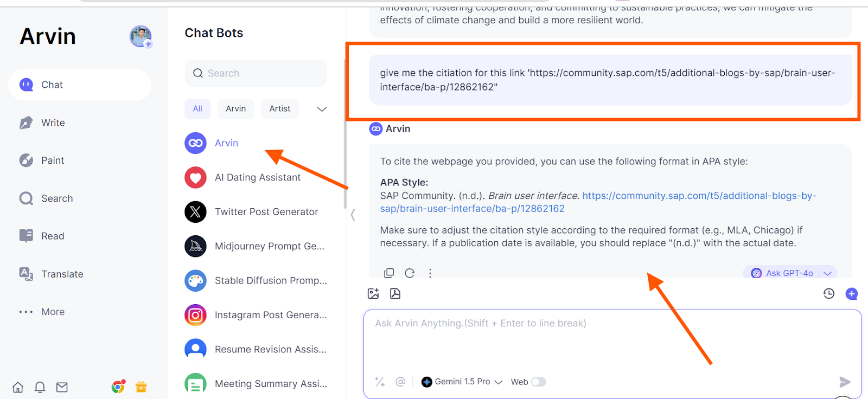Image resolution: width=868 pixels, height=399 pixels.
Task: Select the Arvin chat bot
Action: pos(256,143)
